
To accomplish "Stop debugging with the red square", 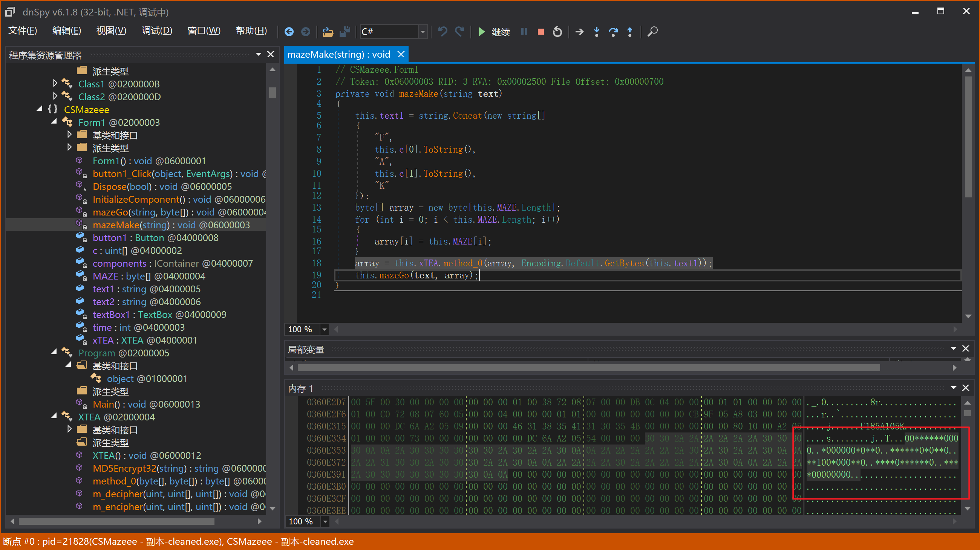I will coord(541,32).
